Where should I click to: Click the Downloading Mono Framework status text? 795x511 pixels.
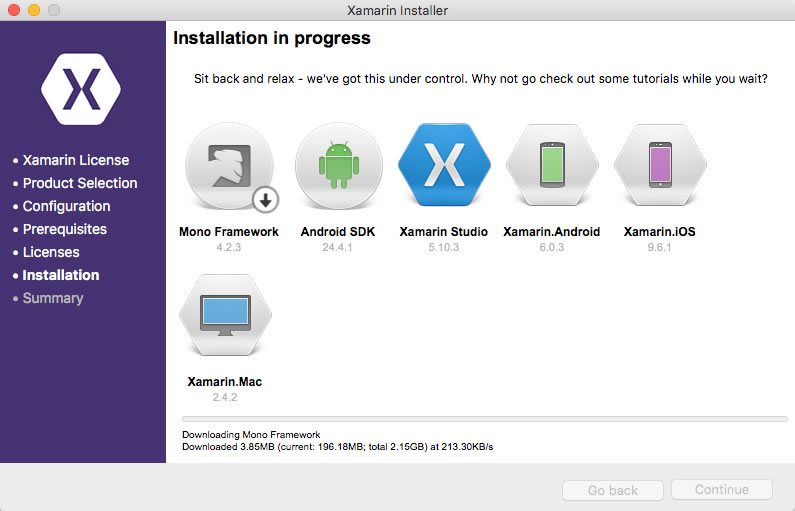pyautogui.click(x=251, y=435)
